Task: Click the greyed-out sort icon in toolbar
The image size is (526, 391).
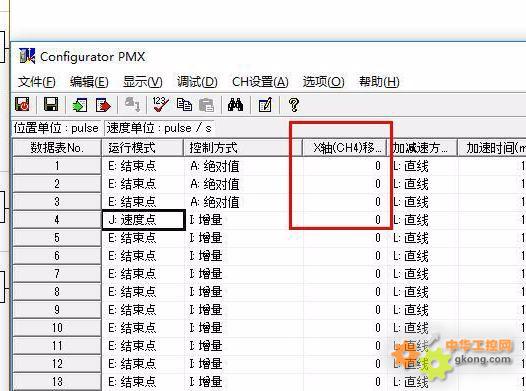Action: pyautogui.click(x=133, y=104)
